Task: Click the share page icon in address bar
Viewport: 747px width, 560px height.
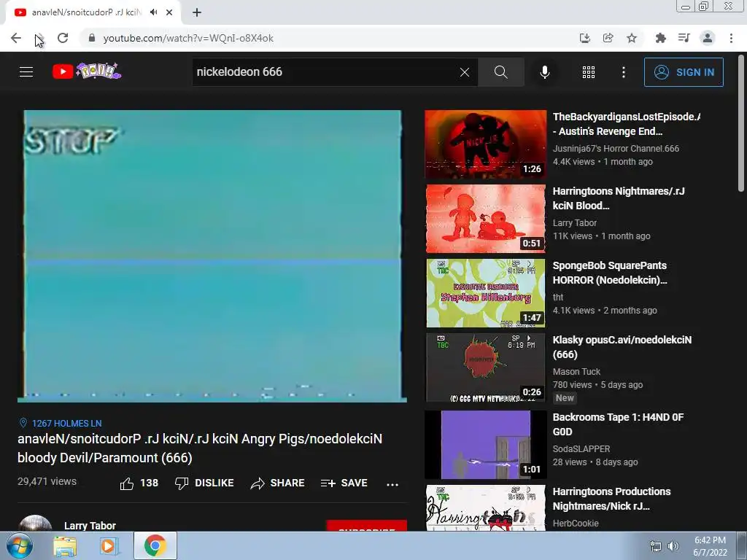Action: click(608, 38)
